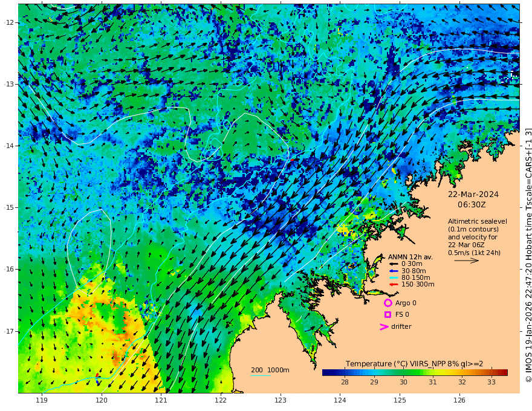Click the longitude 124 axis label

pos(340,401)
